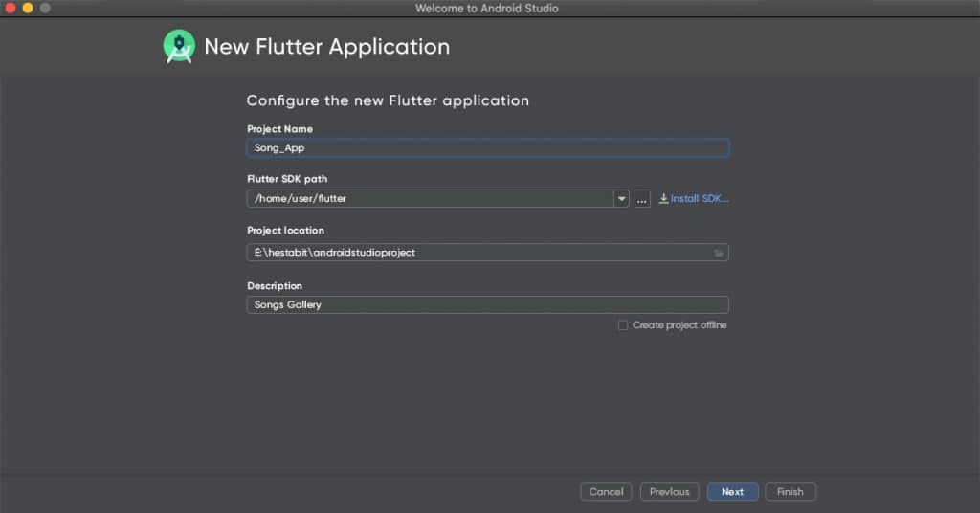Click the 'Flutter SDK path' label

[287, 179]
